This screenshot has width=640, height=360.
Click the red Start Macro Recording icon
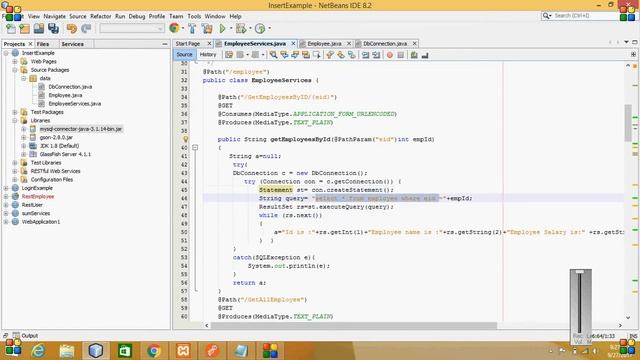[x=390, y=55]
